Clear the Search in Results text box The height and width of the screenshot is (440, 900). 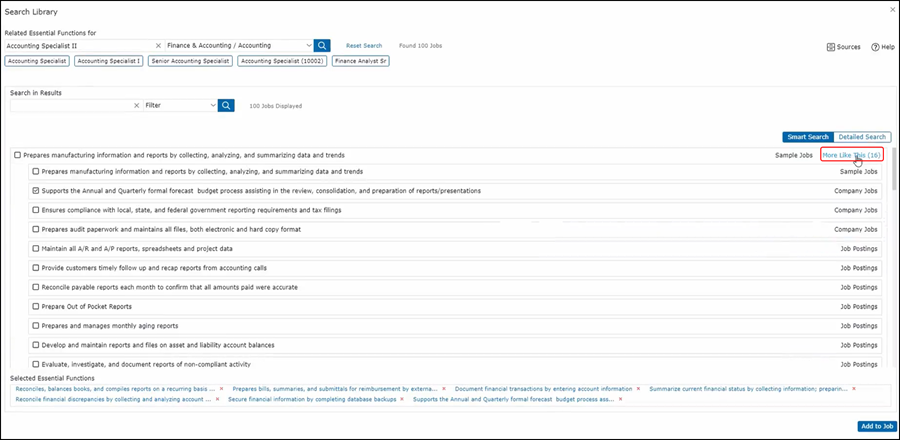(x=136, y=105)
